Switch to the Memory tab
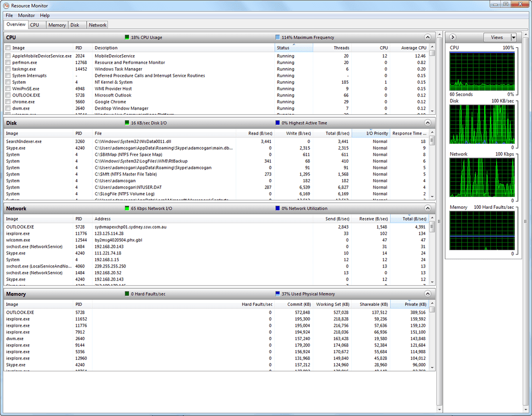This screenshot has width=532, height=416. (x=57, y=24)
